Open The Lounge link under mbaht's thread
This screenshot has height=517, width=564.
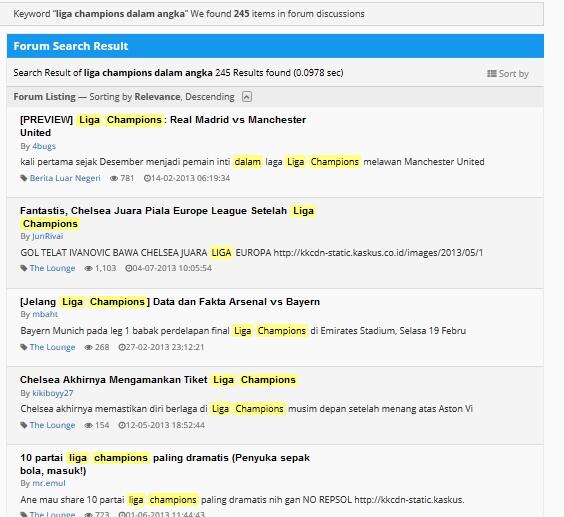pyautogui.click(x=52, y=347)
